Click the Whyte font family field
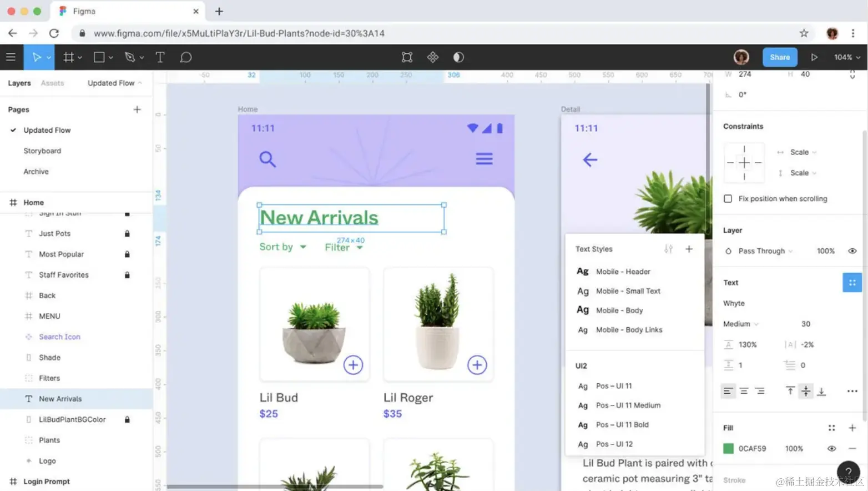This screenshot has width=868, height=491. (734, 303)
